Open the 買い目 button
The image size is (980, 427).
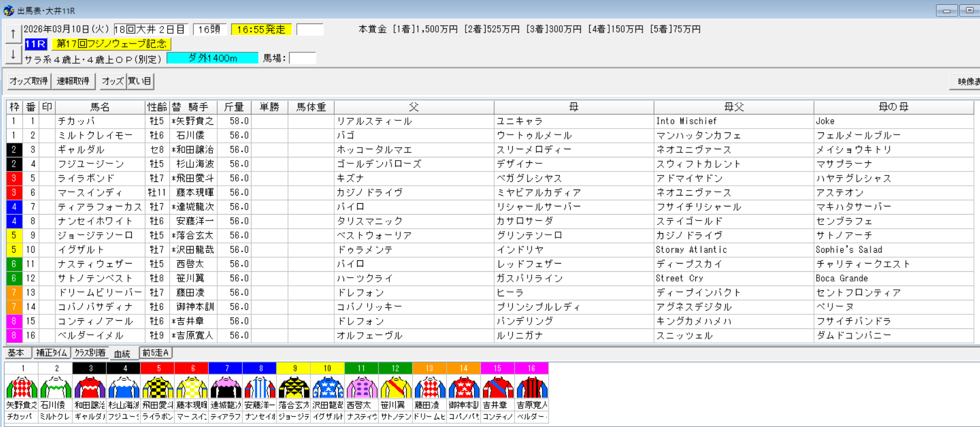[x=140, y=81]
